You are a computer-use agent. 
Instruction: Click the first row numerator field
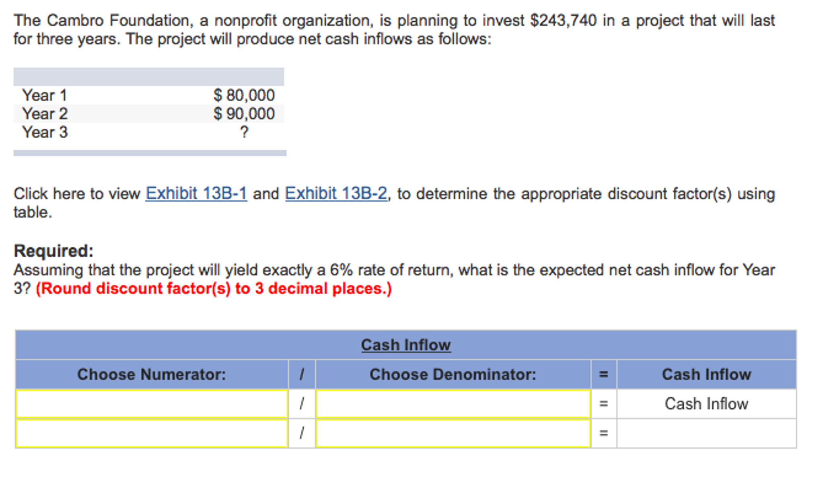(x=152, y=404)
